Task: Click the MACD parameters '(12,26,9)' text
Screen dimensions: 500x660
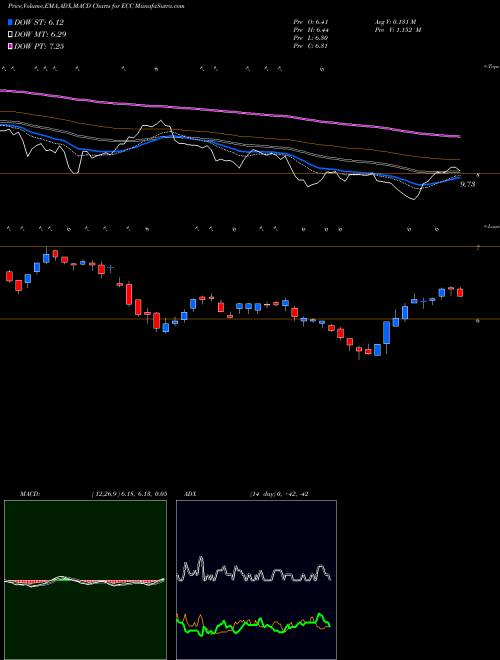Action: (105, 494)
